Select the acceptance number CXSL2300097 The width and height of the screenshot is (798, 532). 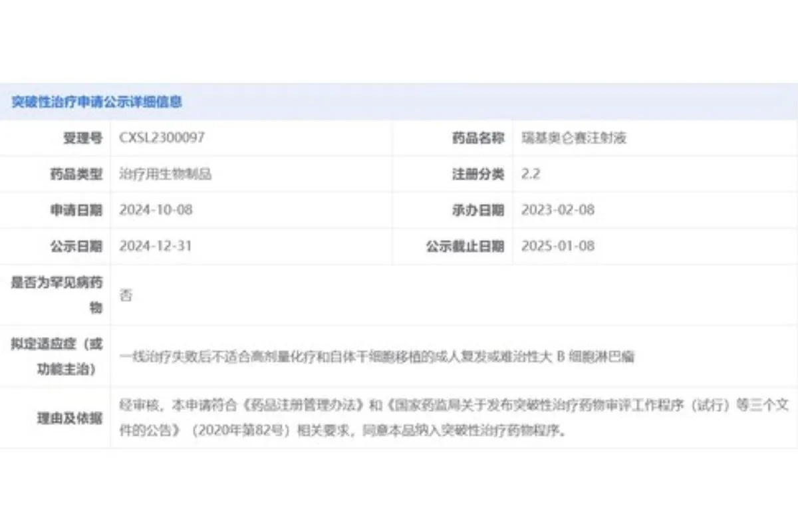tap(162, 138)
